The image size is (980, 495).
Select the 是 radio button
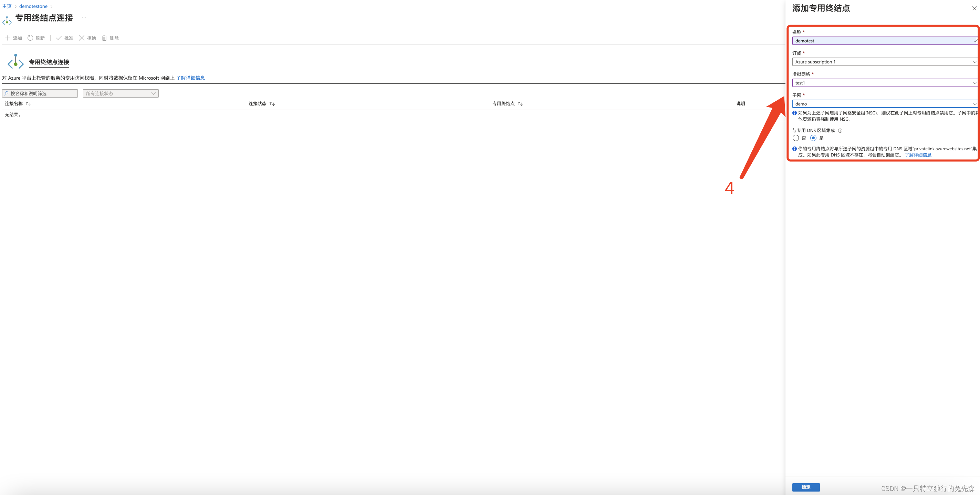[x=813, y=138]
